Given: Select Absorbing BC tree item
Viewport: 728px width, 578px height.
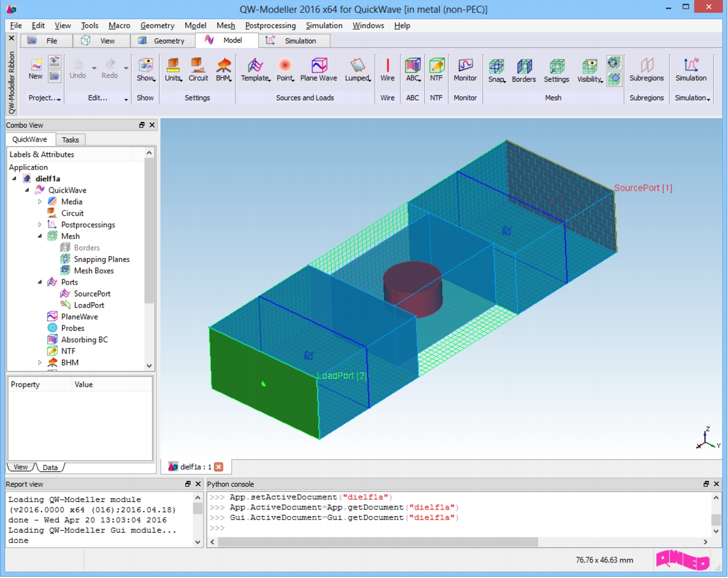Looking at the screenshot, I should pyautogui.click(x=77, y=340).
